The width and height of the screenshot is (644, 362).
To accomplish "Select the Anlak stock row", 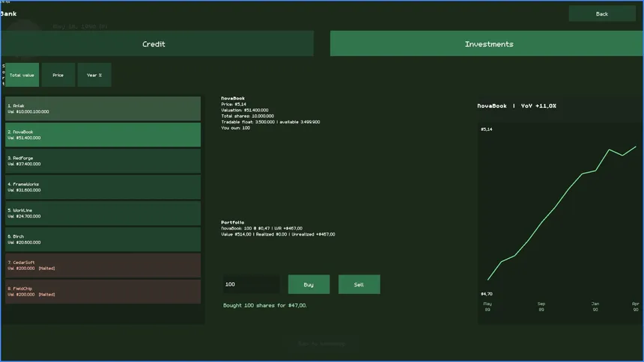I will [103, 108].
